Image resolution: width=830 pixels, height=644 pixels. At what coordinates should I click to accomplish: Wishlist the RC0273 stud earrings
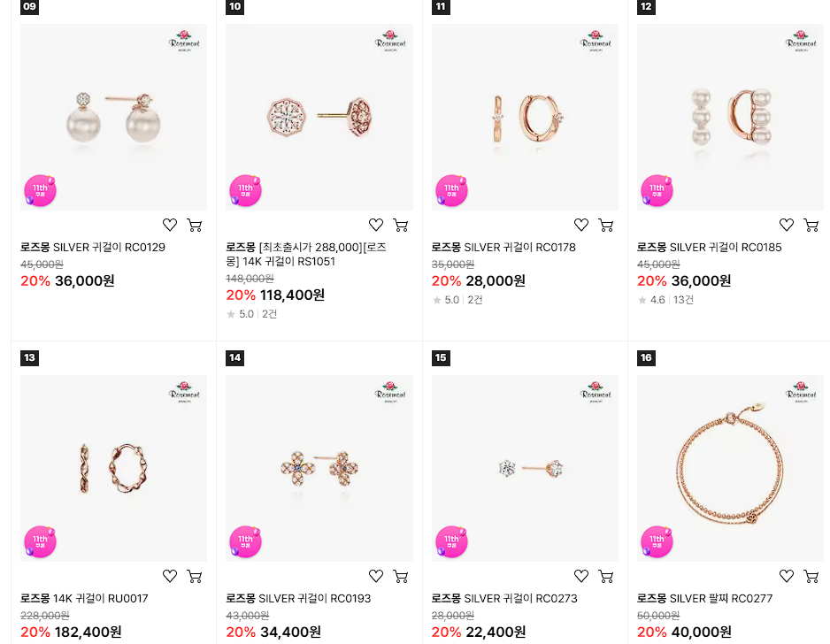pos(581,576)
